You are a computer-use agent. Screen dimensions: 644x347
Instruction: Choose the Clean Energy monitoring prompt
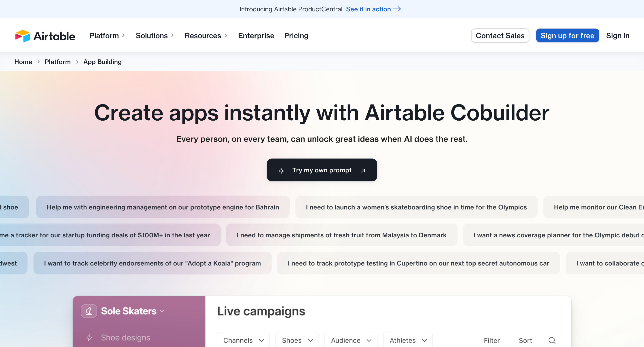(594, 207)
